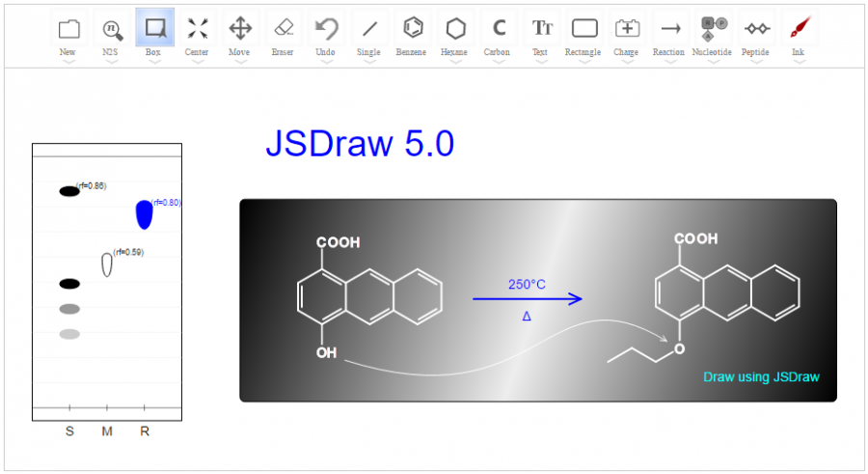Expand the dropdown under Reaction

pyautogui.click(x=670, y=62)
